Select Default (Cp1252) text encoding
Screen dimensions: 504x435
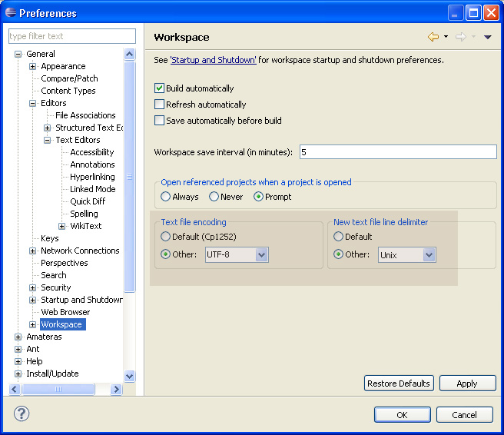click(x=166, y=237)
